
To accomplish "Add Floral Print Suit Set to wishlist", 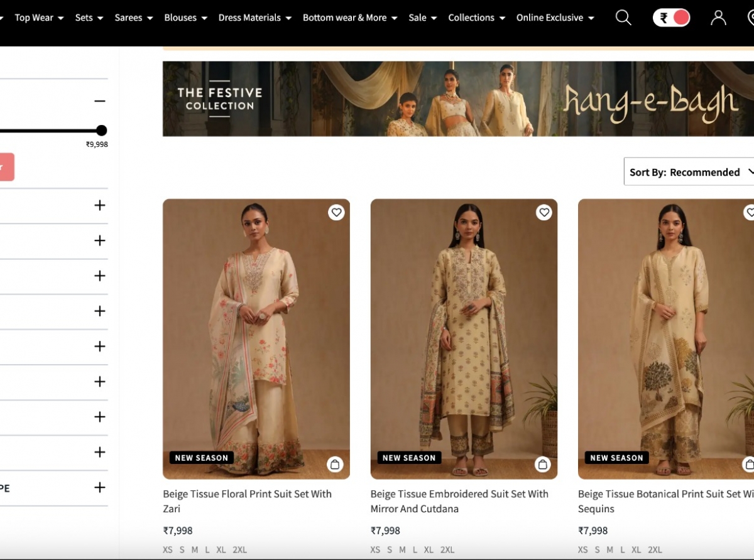I will click(x=336, y=213).
